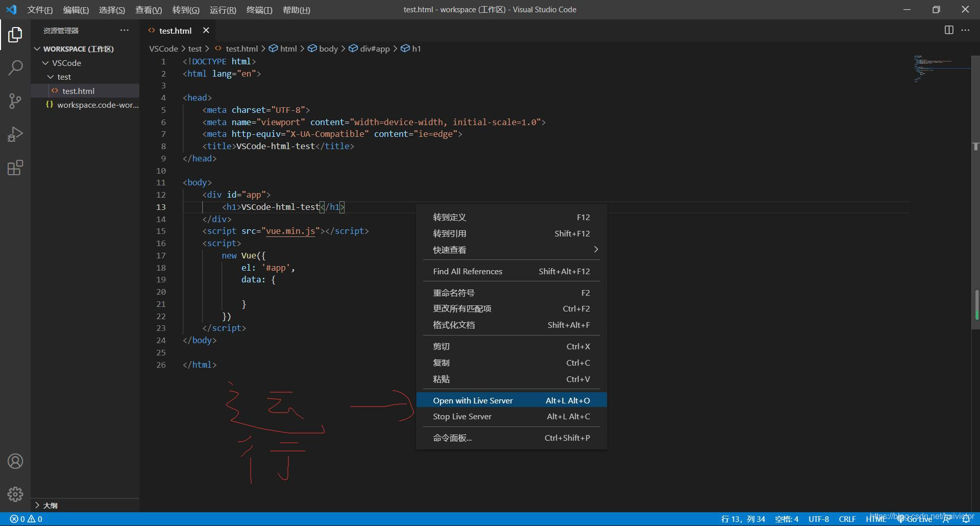Open Accounts icon in activity bar
The image size is (980, 526).
pos(15,461)
